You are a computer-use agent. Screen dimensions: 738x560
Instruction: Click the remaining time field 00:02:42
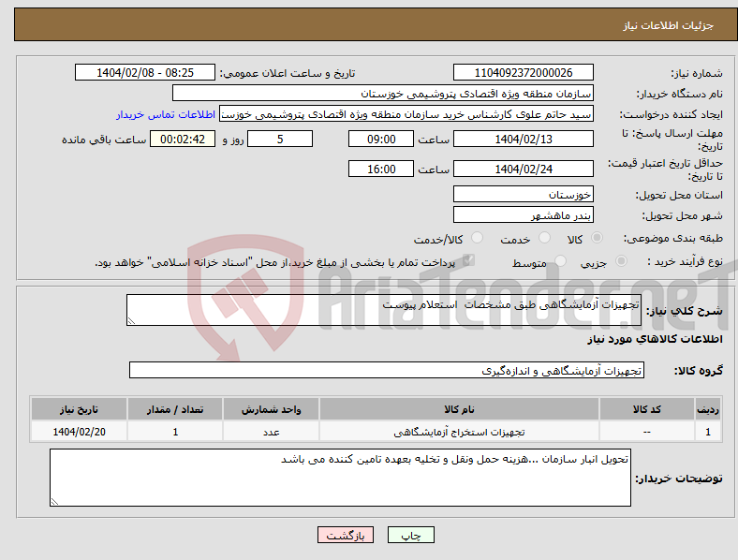(183, 139)
